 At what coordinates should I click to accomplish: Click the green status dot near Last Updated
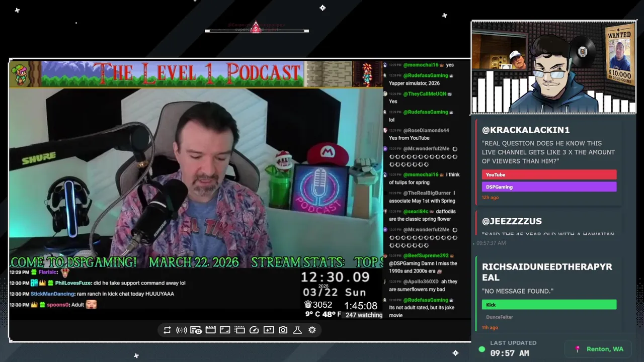482,349
